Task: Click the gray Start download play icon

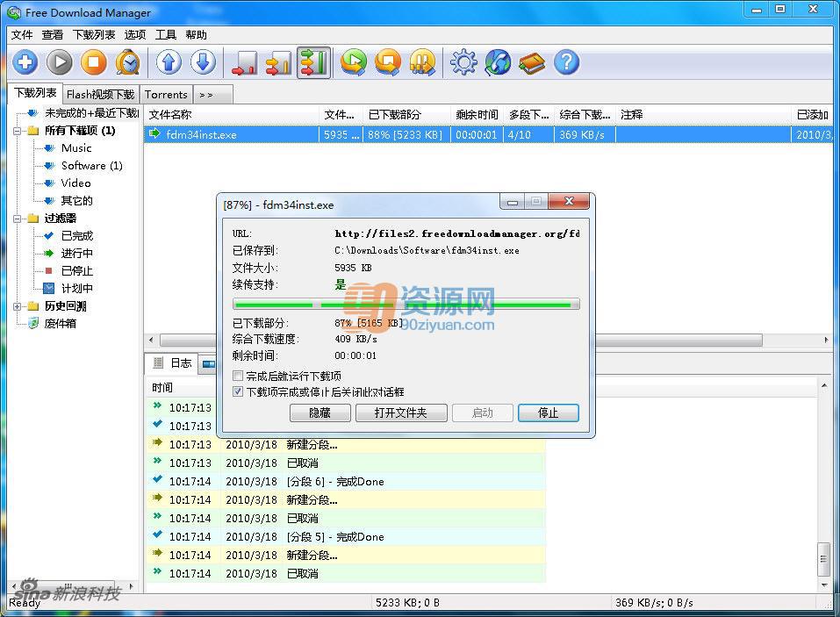Action: 60,62
